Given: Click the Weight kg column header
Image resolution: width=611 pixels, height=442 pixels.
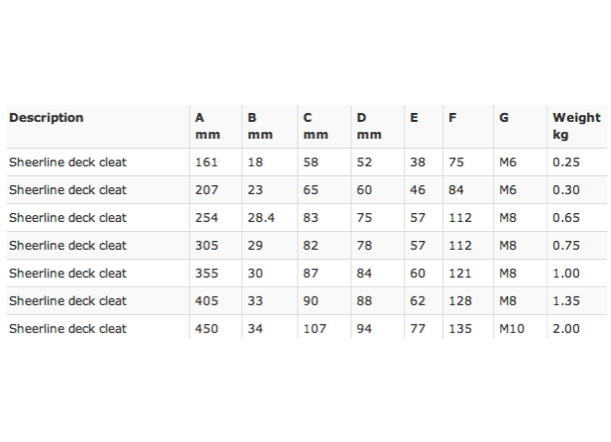Looking at the screenshot, I should tap(576, 126).
